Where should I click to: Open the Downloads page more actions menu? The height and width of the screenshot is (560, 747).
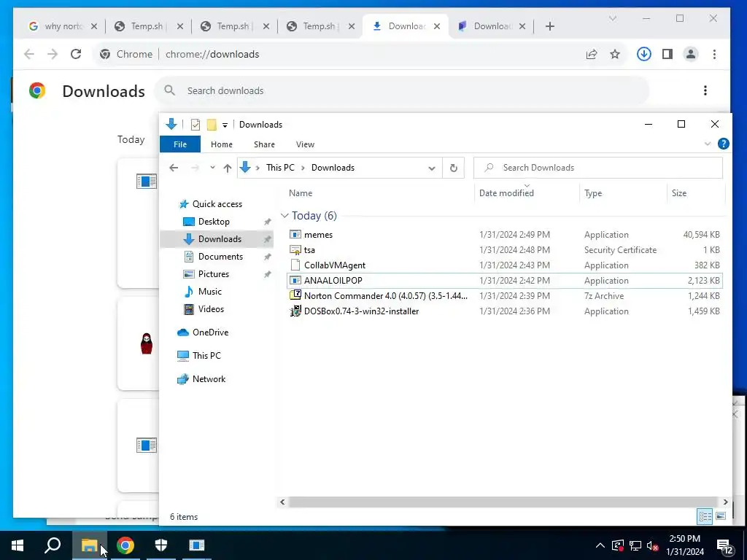[x=705, y=90]
